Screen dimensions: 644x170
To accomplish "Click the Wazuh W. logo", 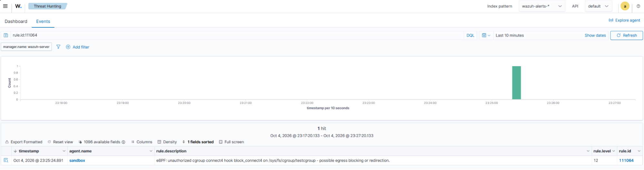I will (18, 6).
